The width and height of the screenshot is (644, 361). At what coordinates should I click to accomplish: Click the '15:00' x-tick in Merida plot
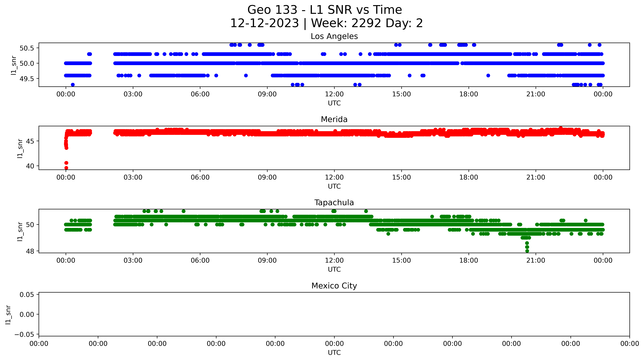(401, 178)
